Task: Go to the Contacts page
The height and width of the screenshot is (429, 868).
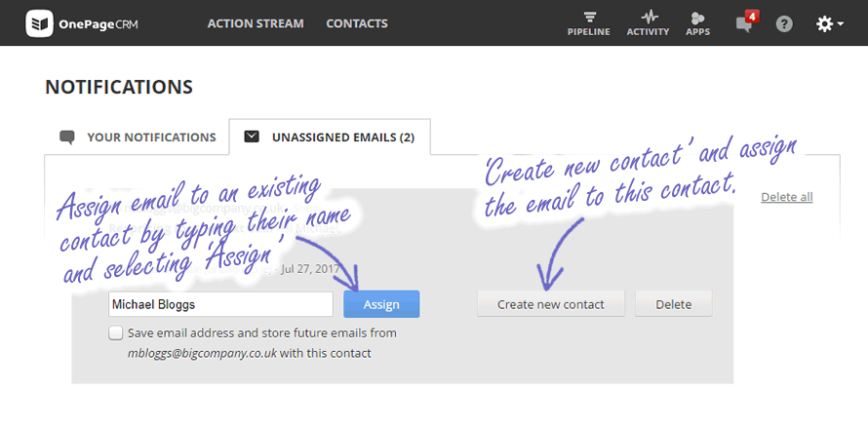Action: (x=357, y=23)
